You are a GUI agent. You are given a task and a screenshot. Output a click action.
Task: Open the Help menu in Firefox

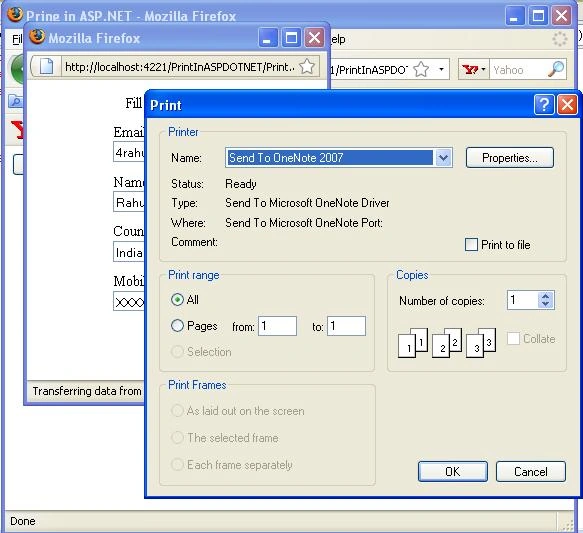[338, 39]
